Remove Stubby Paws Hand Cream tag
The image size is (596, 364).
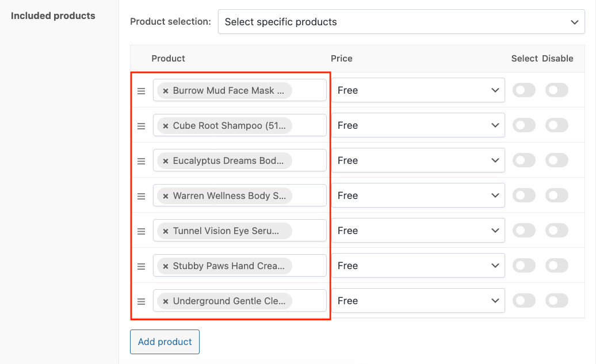pos(166,266)
